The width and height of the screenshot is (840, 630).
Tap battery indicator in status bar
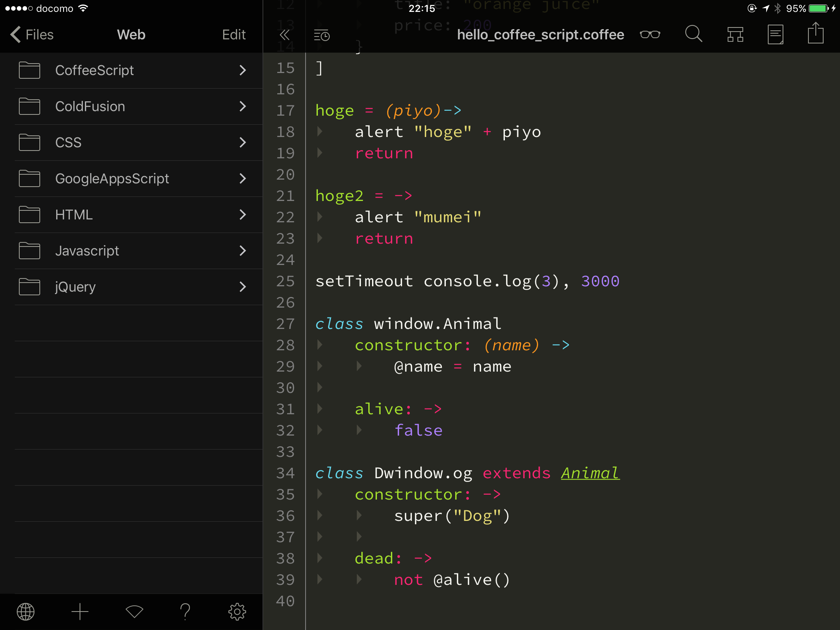[819, 8]
